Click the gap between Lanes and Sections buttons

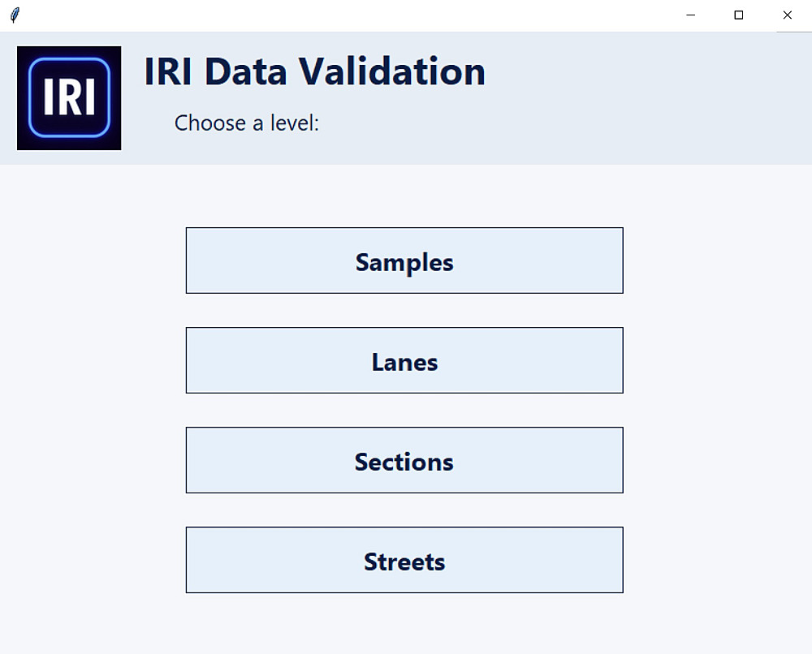[x=404, y=411]
